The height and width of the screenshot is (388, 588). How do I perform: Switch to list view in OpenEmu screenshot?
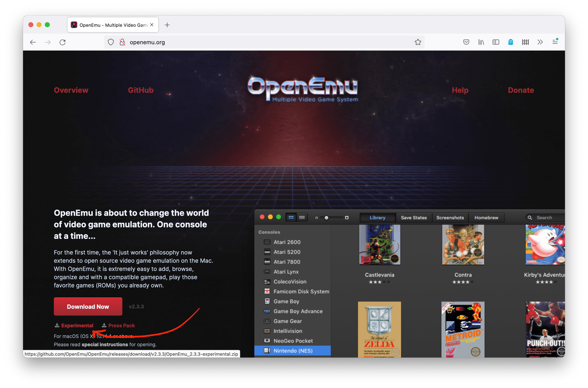tap(302, 217)
